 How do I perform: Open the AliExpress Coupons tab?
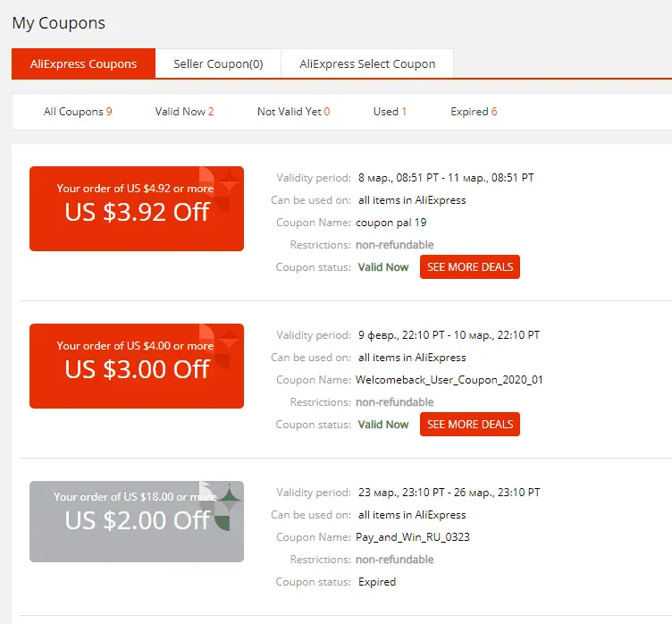point(84,63)
